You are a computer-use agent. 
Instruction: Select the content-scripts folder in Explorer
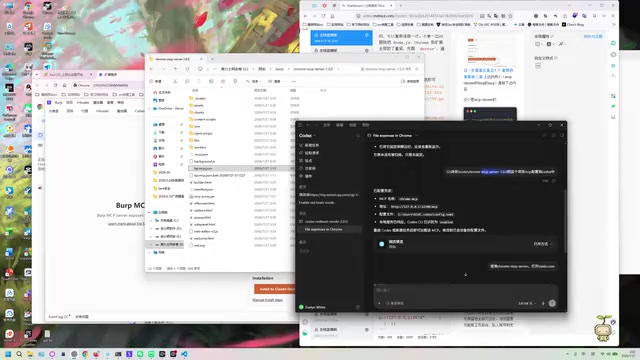(x=205, y=119)
